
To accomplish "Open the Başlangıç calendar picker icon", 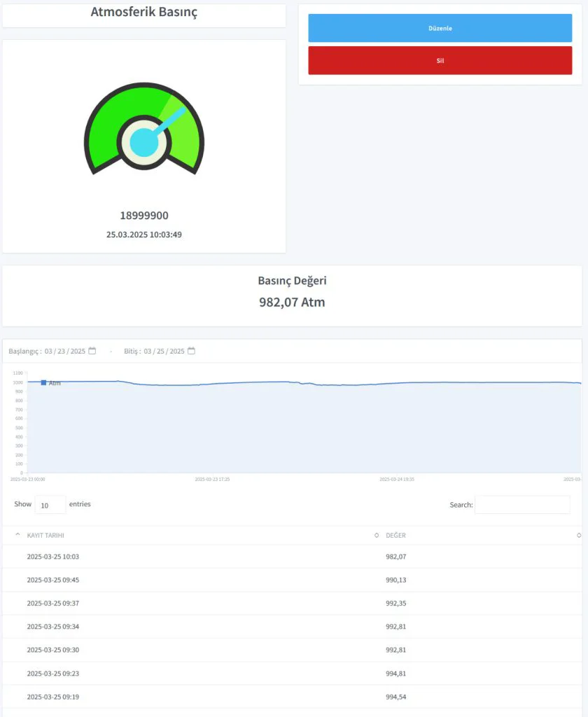I will coord(92,351).
